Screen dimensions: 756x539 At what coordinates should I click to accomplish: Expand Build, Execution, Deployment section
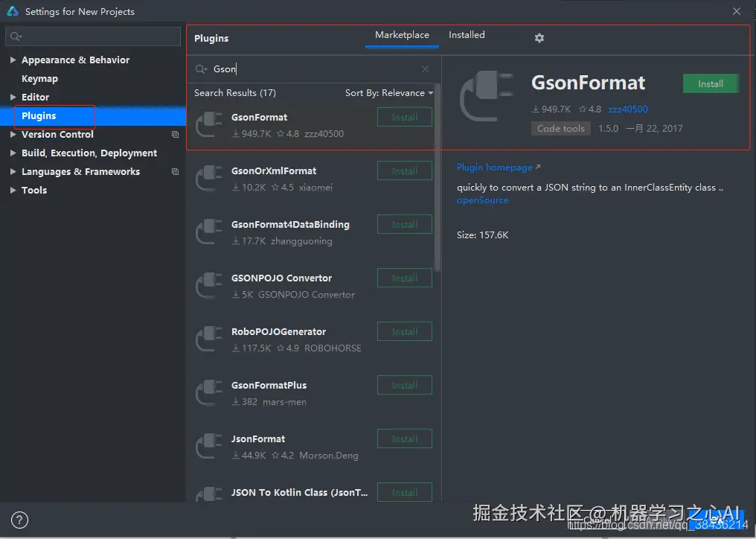tap(13, 153)
